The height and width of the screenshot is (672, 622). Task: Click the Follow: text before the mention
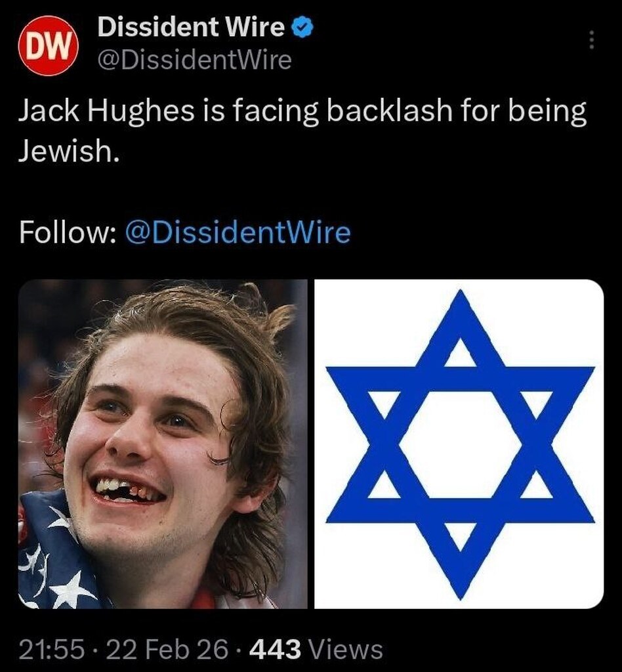(x=68, y=232)
